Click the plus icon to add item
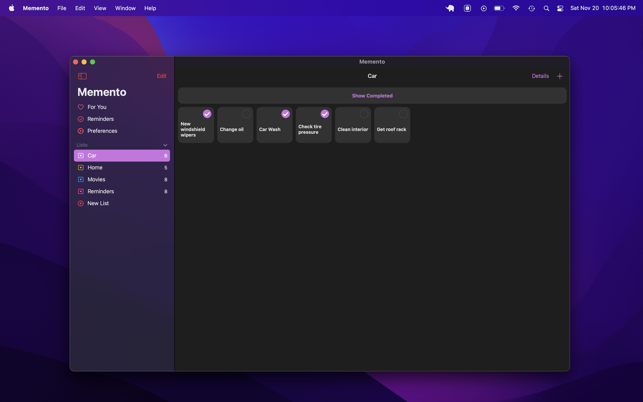The width and height of the screenshot is (643, 402). tap(560, 76)
